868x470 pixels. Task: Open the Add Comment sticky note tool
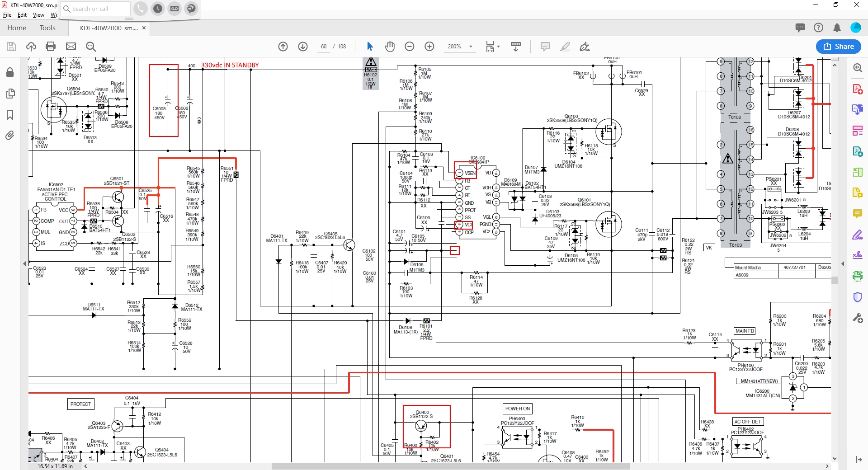coord(545,47)
